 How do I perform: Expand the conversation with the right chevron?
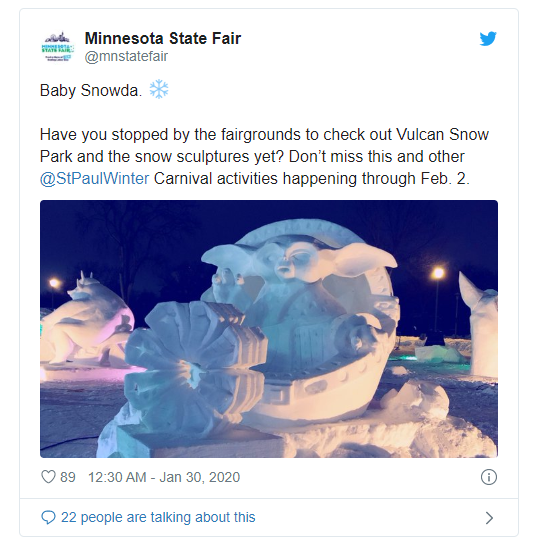pyautogui.click(x=489, y=517)
